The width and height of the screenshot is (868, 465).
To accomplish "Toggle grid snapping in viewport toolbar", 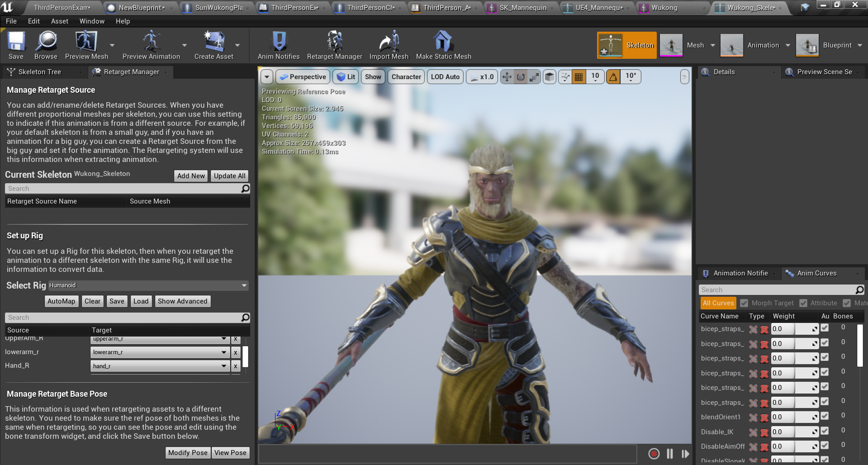I will [579, 77].
